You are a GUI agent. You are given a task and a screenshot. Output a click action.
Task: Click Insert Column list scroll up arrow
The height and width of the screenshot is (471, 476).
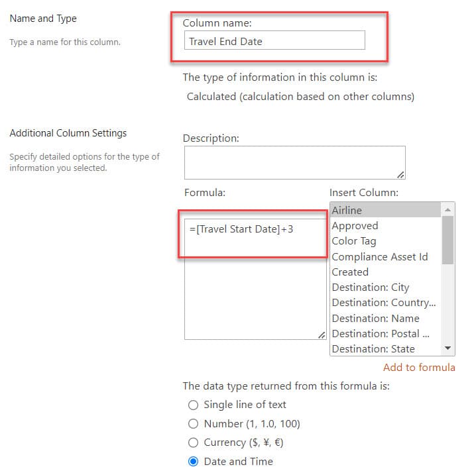click(x=447, y=209)
